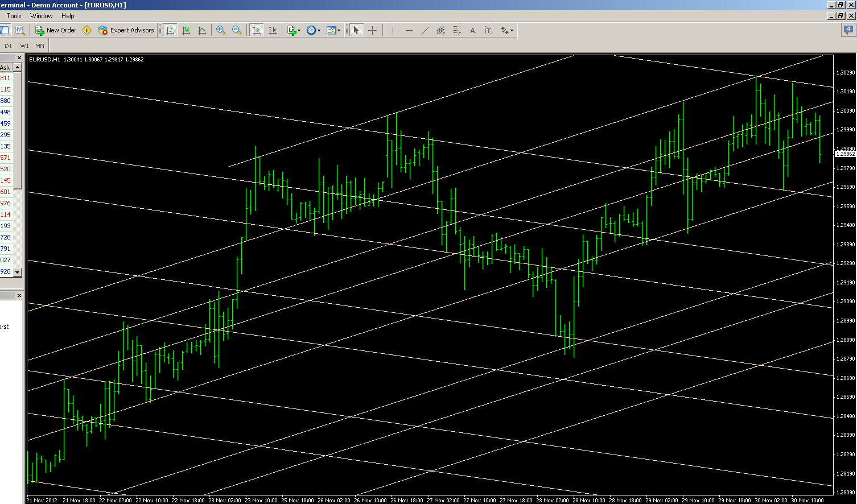This screenshot has width=857, height=504.
Task: Zoom in on the chart
Action: [x=221, y=30]
